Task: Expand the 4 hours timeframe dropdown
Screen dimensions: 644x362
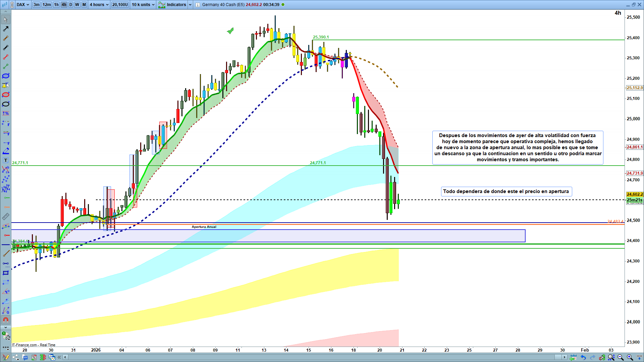Action: point(99,5)
